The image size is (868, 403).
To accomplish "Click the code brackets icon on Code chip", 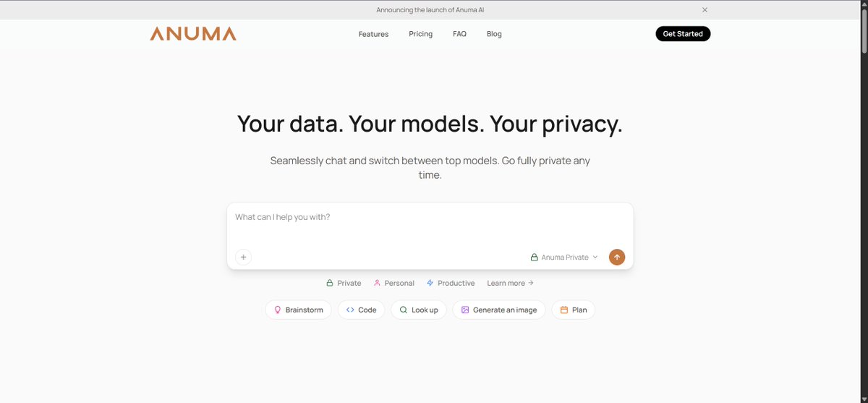I will (x=350, y=310).
